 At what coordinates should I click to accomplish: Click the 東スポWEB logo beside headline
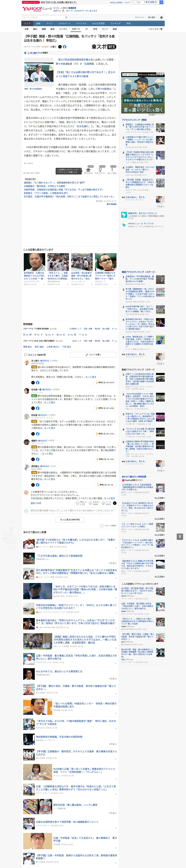point(104,47)
